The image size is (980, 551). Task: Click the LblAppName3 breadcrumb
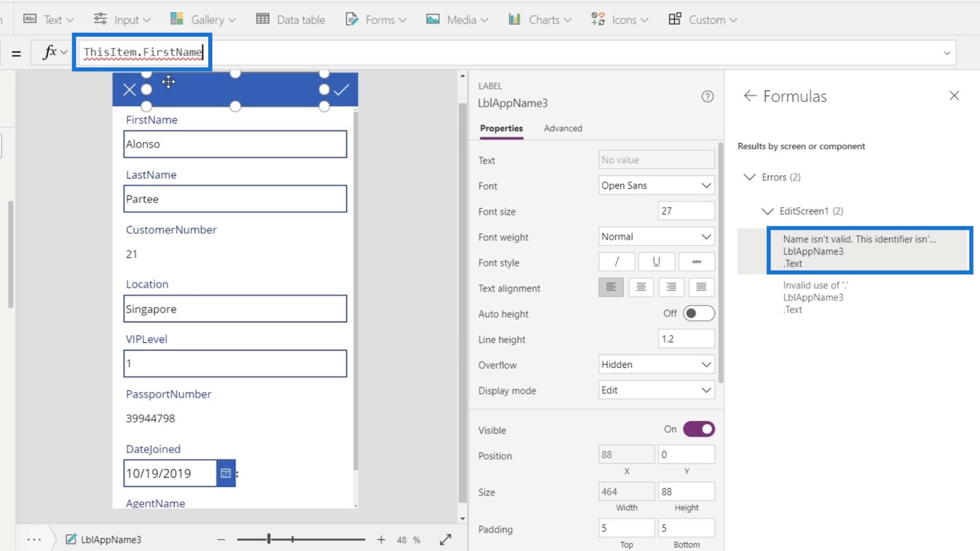click(104, 539)
